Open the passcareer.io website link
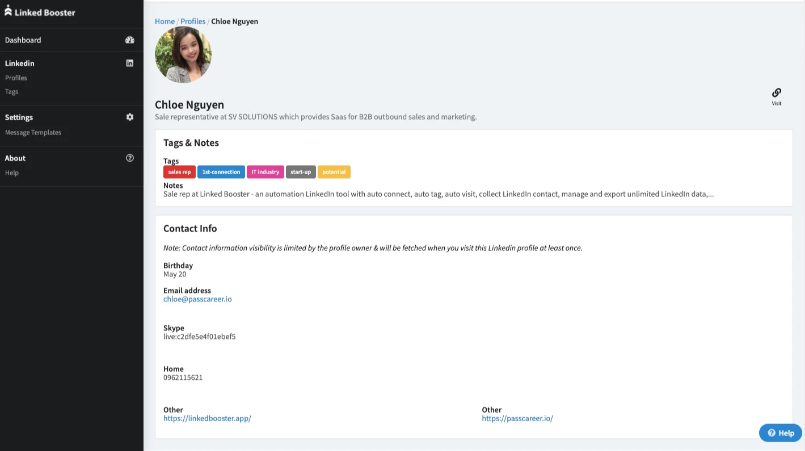Image resolution: width=805 pixels, height=451 pixels. [x=517, y=418]
